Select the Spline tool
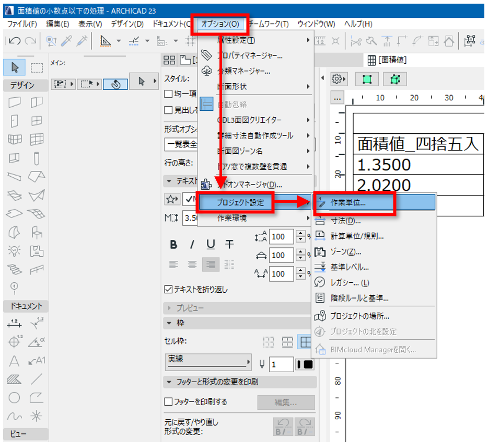Screen dimensions: 488x448 (x=14, y=416)
